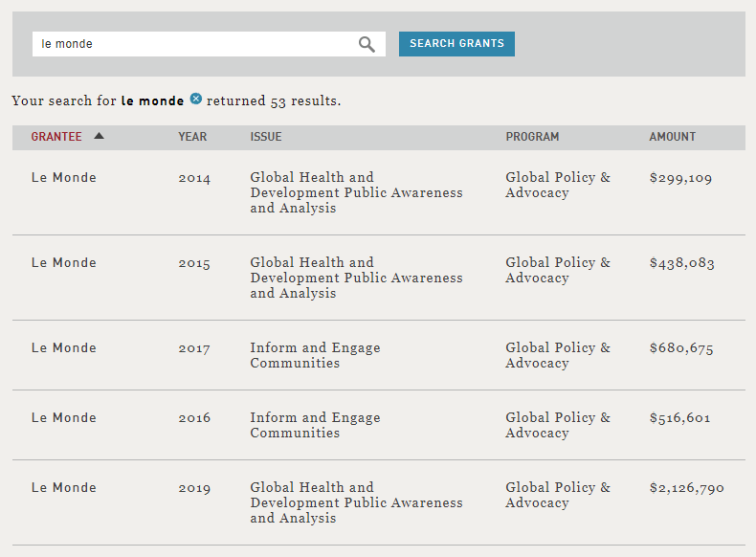
Task: Click the $438,083 amount cell
Action: [681, 263]
